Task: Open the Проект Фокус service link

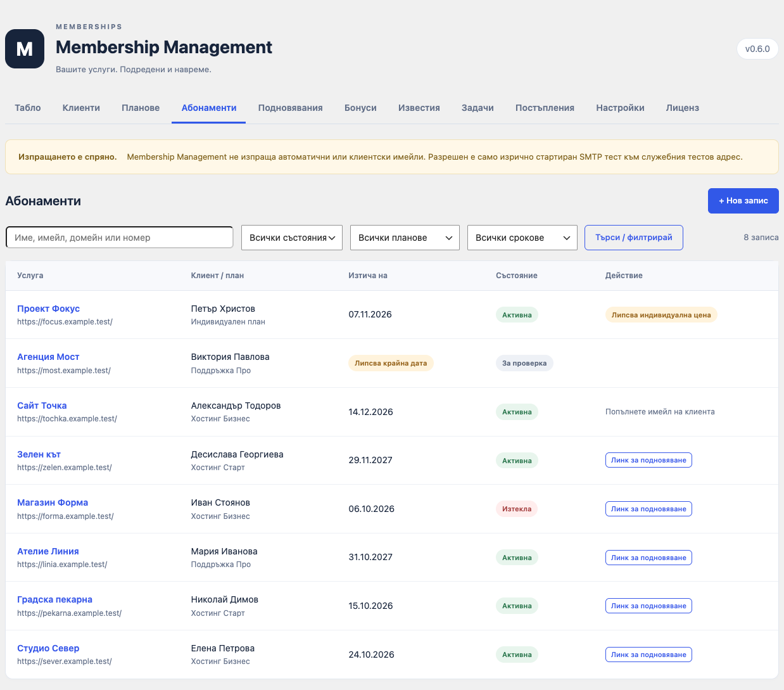Action: 48,309
